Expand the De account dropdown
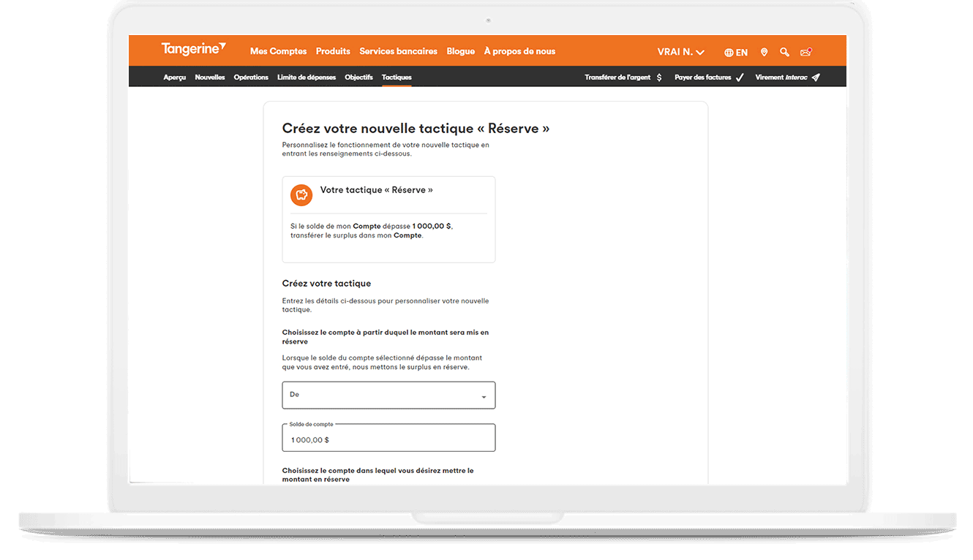This screenshot has width=973, height=560. click(388, 395)
